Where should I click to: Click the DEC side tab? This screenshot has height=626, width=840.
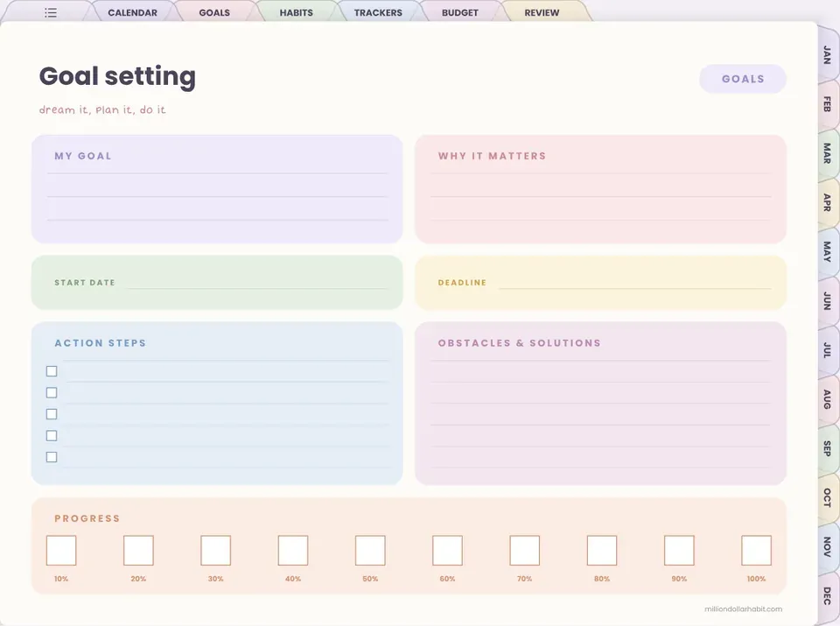829,596
